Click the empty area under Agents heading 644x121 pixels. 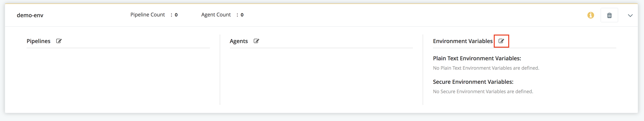tap(321, 76)
